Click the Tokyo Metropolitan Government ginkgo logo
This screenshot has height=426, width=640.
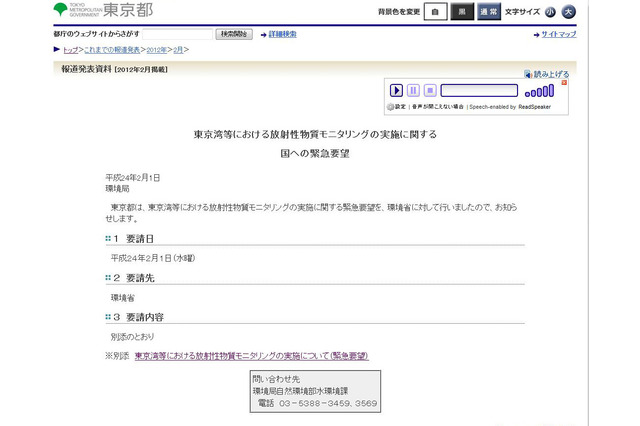pos(60,9)
